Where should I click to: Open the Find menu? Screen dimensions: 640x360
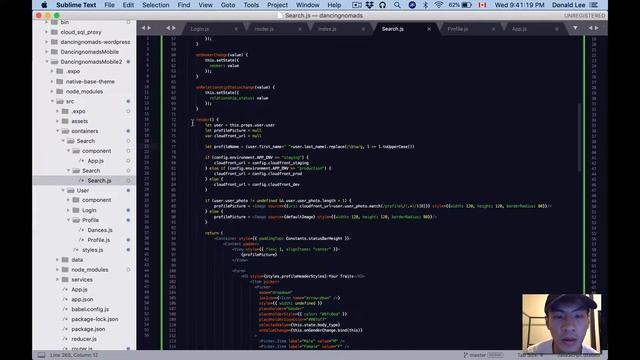click(184, 5)
